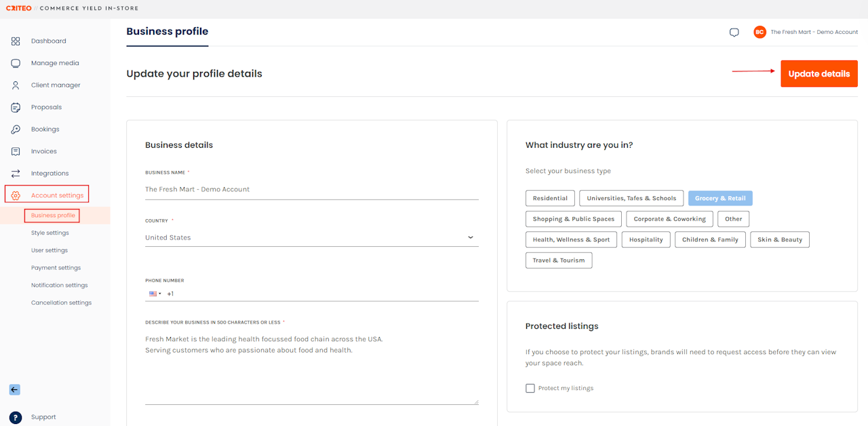Open the phone country flag selector
The height and width of the screenshot is (426, 868).
(155, 294)
